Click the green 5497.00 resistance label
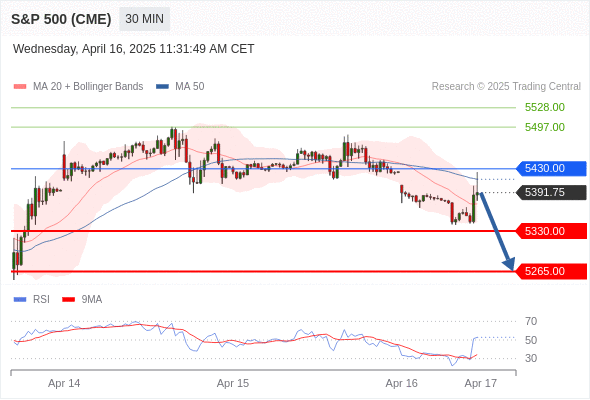 [545, 127]
